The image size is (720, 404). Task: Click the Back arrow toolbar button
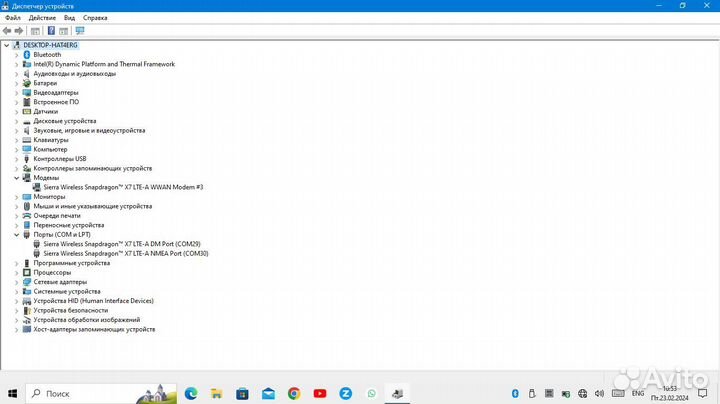click(x=7, y=31)
